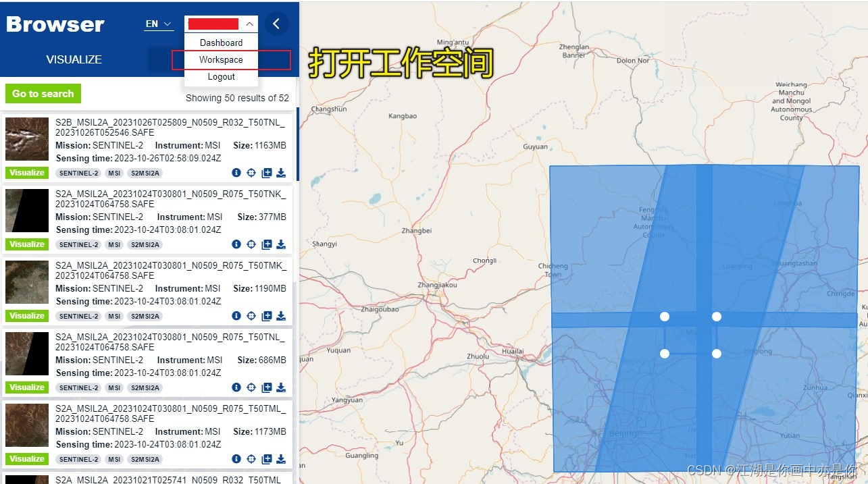Click MSI tag on the 377MB result
The width and height of the screenshot is (868, 484).
coord(114,244)
